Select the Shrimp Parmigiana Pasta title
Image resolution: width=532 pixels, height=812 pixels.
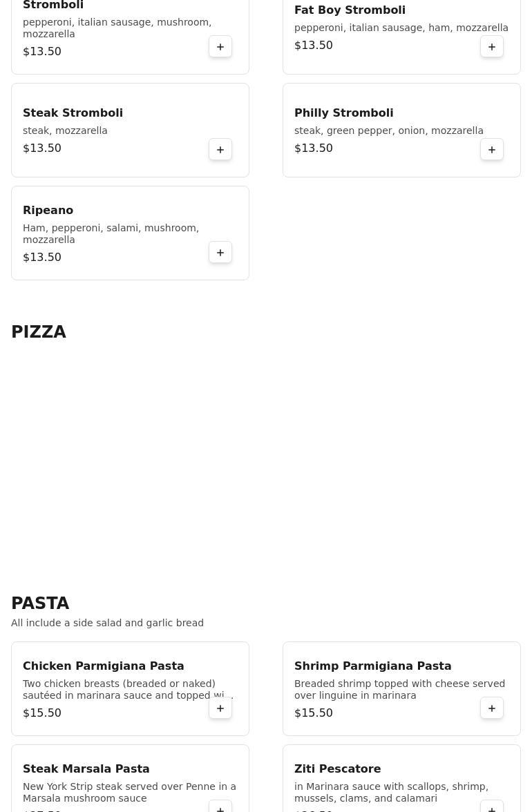pos(372,666)
